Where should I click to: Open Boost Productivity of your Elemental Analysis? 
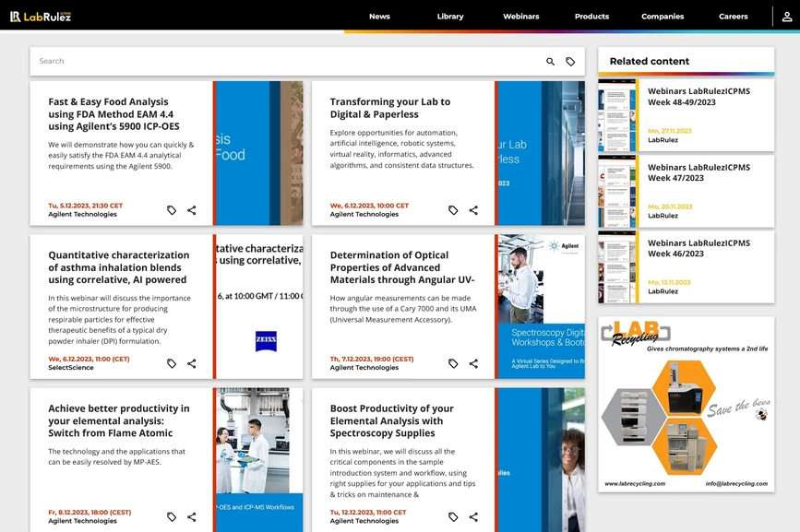point(392,421)
